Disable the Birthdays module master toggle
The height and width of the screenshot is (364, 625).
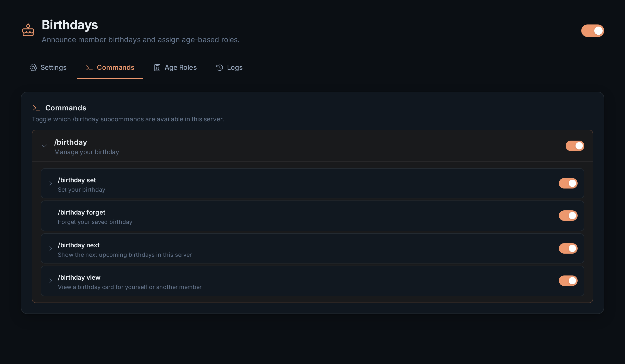[x=592, y=31]
